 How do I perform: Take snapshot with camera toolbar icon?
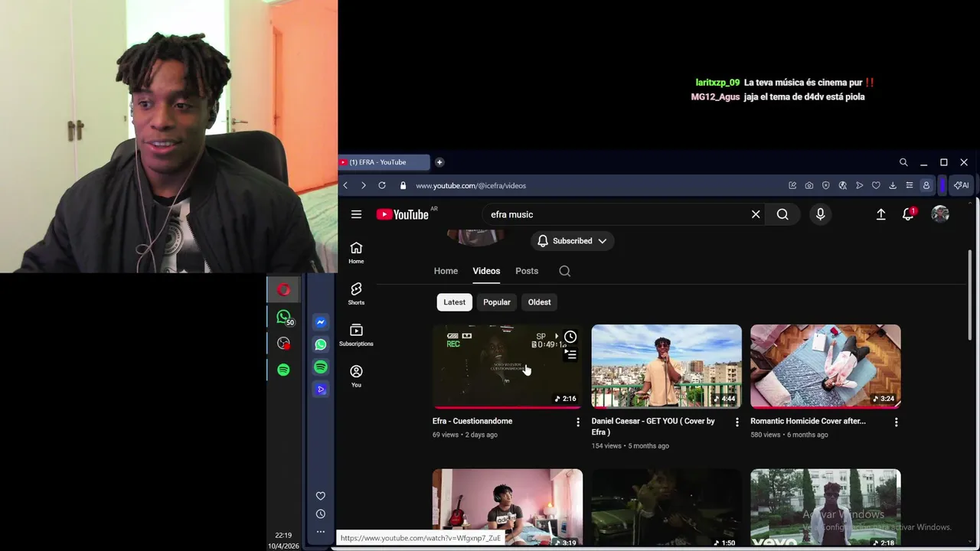809,185
